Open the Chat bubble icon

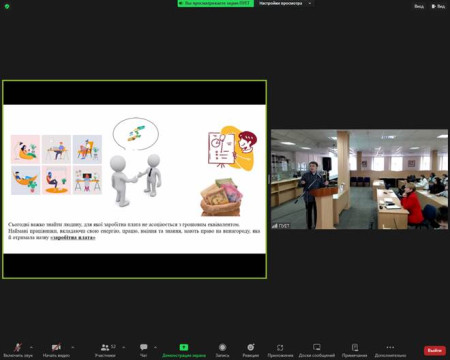pos(144,347)
